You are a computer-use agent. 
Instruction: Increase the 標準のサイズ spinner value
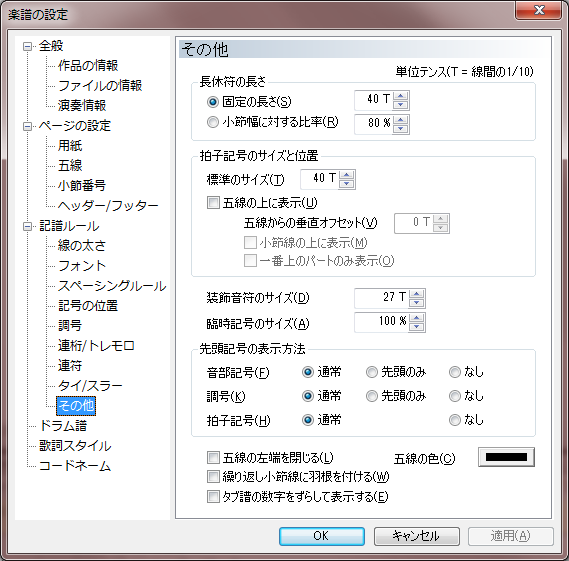pyautogui.click(x=347, y=175)
